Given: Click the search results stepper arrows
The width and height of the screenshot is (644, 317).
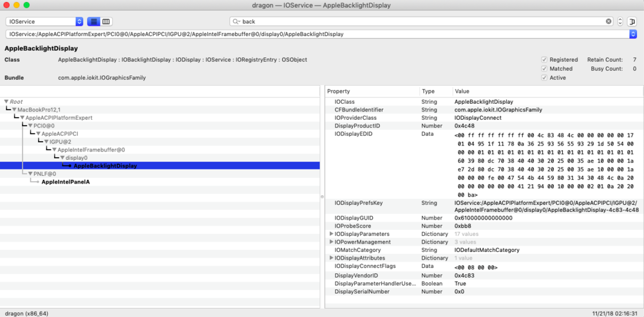Looking at the screenshot, I should 620,21.
